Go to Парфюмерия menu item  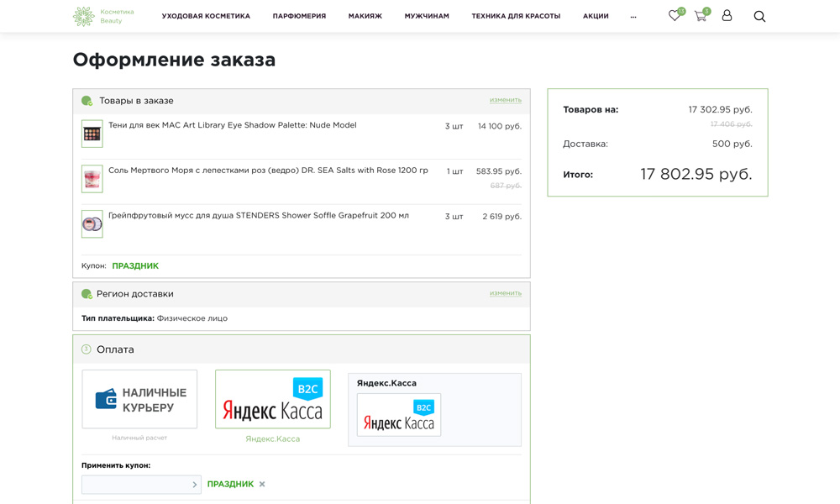299,16
